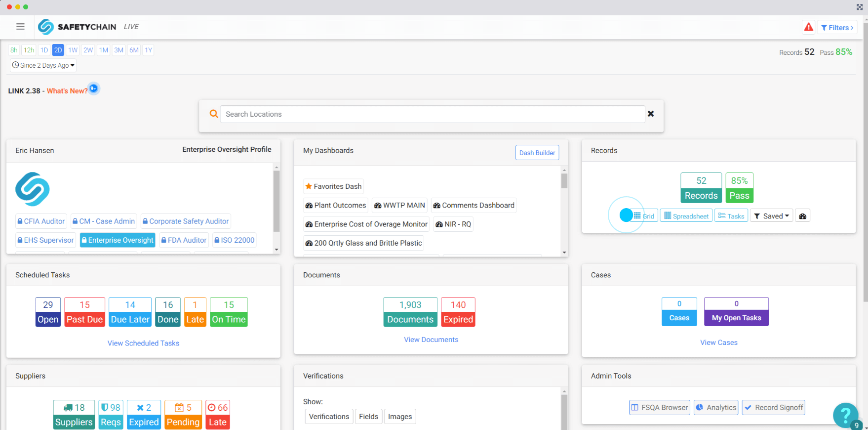Follow the View Cases link
The height and width of the screenshot is (430, 868).
pos(719,343)
